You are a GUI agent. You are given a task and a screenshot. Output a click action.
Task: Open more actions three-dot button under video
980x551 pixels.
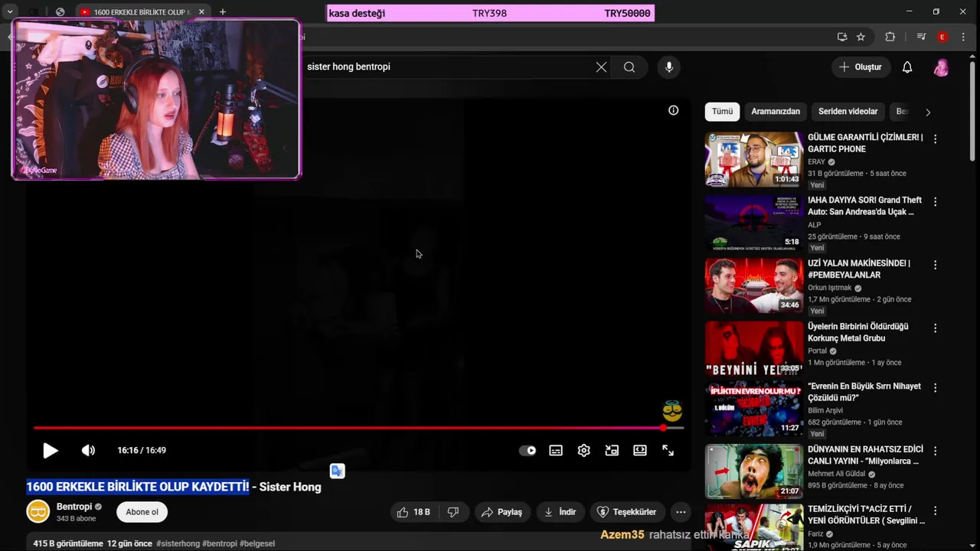681,512
